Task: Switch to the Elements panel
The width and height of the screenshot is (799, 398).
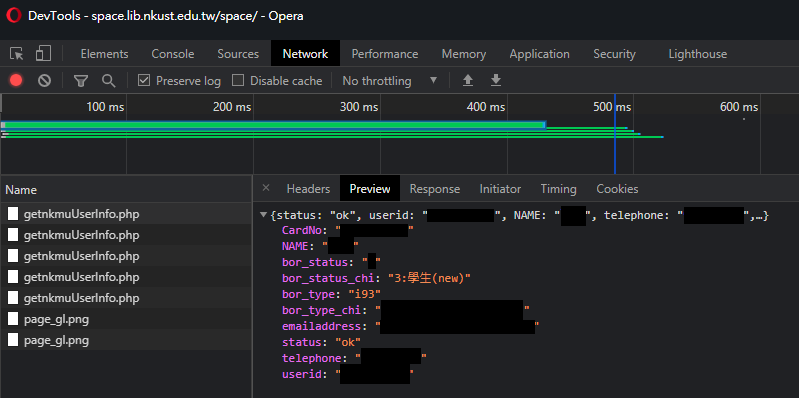Action: [x=104, y=54]
